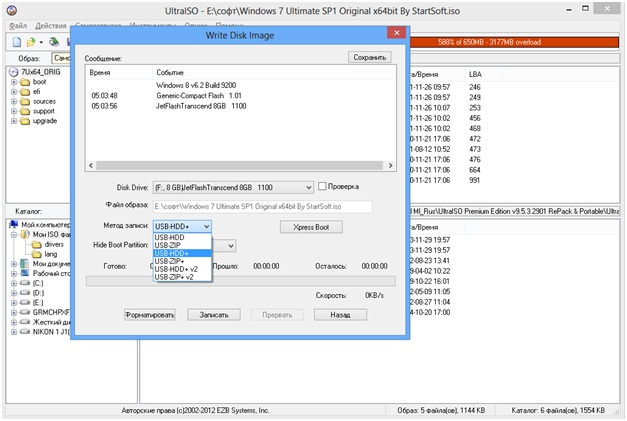Enable the Проверка verify checkbox
The width and height of the screenshot is (627, 421).
[322, 186]
